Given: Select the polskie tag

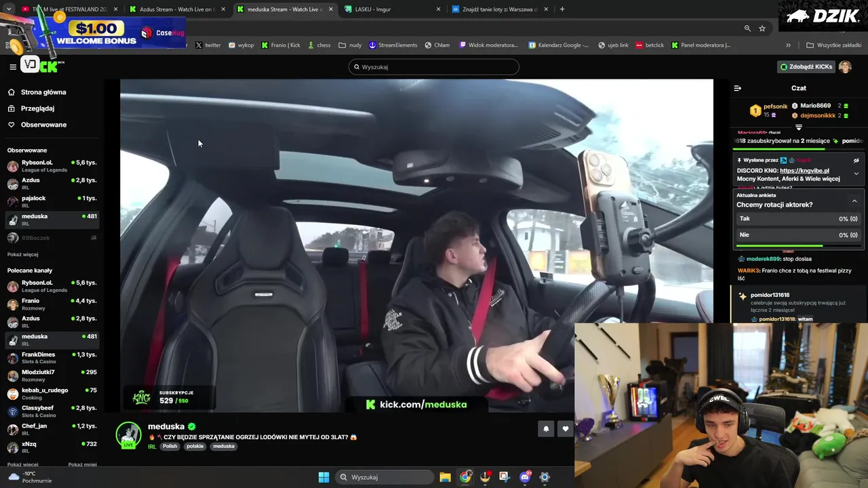Looking at the screenshot, I should pyautogui.click(x=195, y=446).
